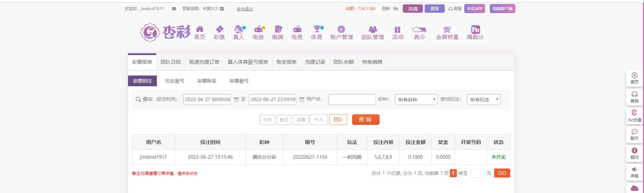Open the 体育 sports trophy icon
The height and width of the screenshot is (193, 644).
point(317,29)
